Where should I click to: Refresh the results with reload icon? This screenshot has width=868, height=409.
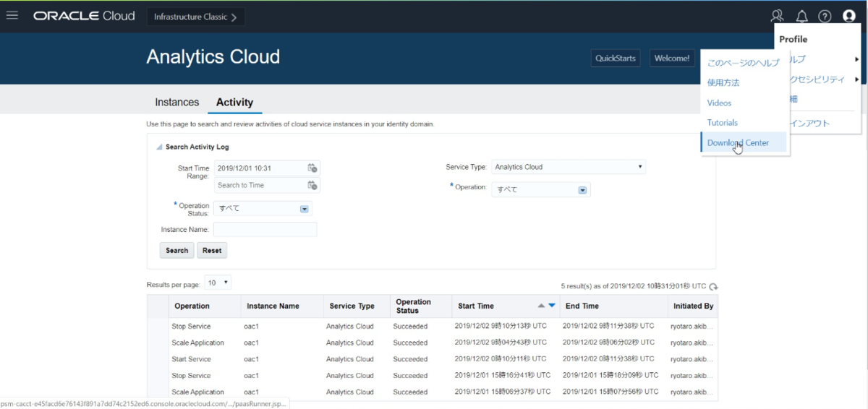[x=714, y=287]
